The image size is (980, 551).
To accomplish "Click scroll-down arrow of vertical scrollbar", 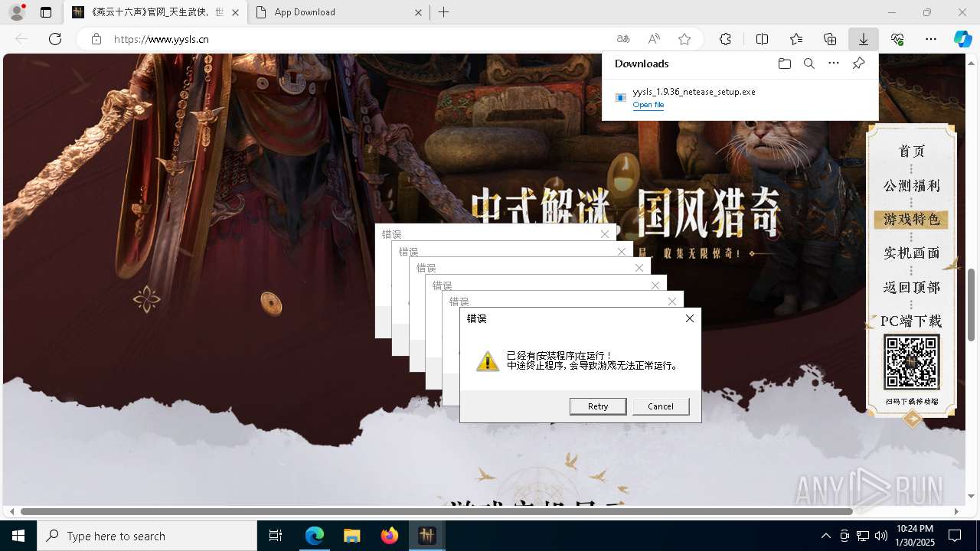I will click(x=972, y=497).
